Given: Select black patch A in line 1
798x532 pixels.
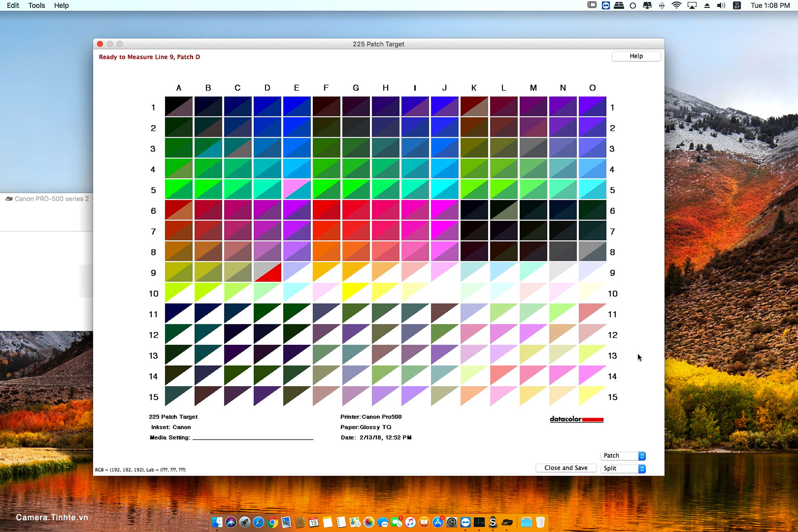Looking at the screenshot, I should 178,106.
